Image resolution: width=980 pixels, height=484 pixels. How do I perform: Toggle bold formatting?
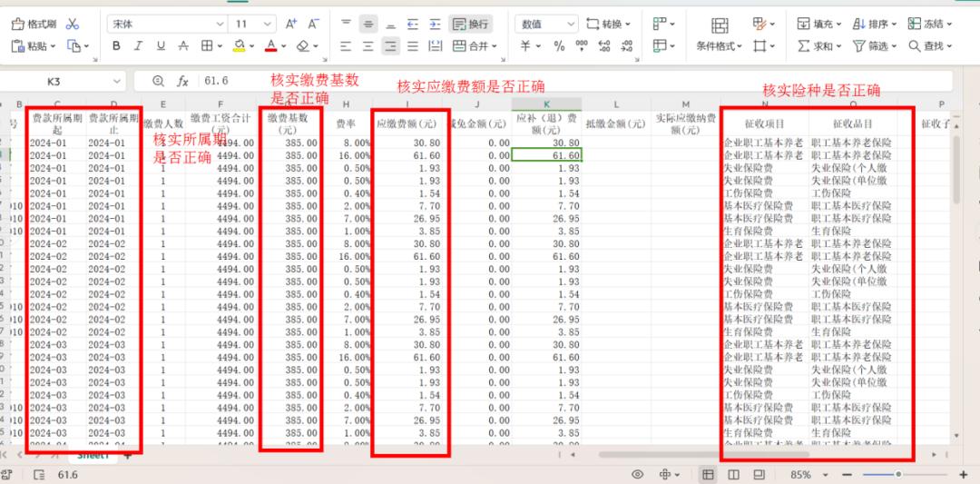coord(116,45)
